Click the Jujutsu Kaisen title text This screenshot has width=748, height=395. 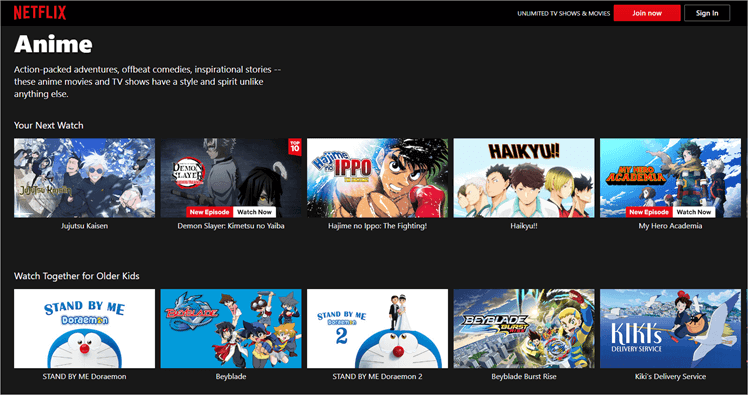point(84,226)
